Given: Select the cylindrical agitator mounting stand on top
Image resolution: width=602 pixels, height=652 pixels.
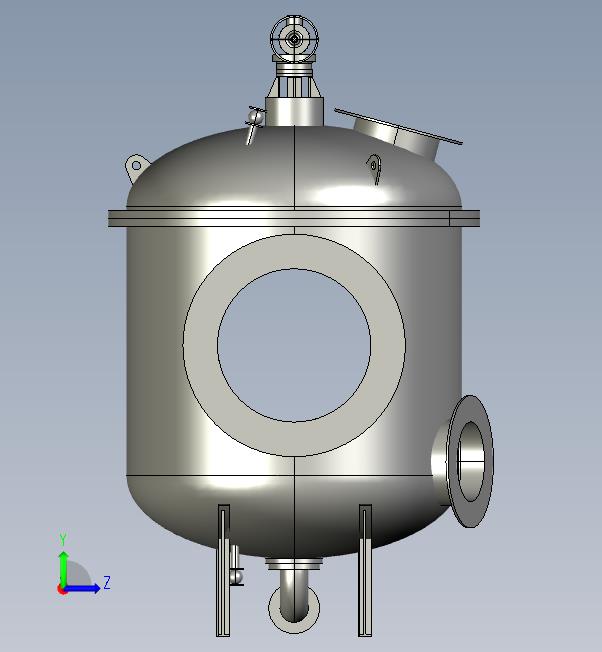Looking at the screenshot, I should [294, 111].
